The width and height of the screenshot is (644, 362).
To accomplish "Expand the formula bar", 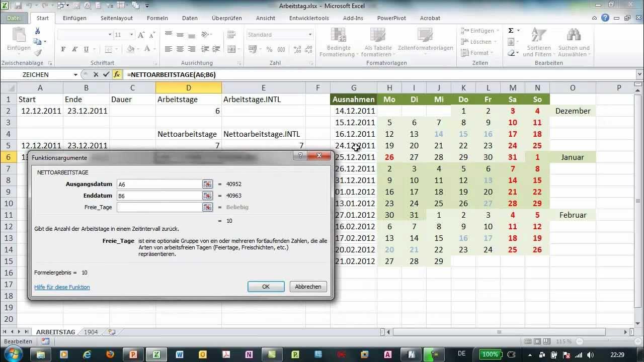I will (639, 74).
